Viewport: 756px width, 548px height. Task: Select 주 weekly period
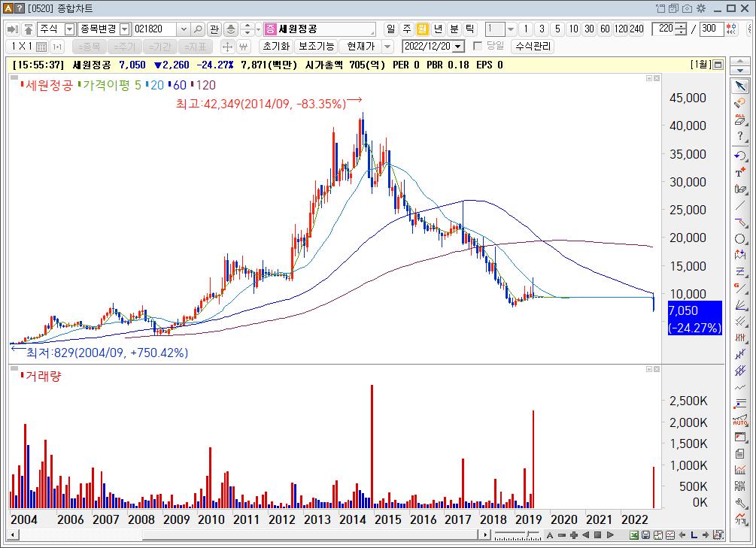[x=406, y=29]
